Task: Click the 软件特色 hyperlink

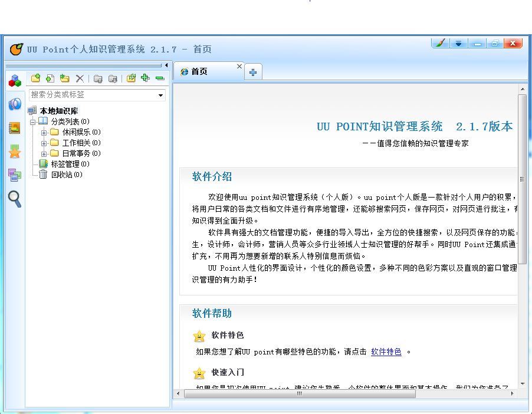Action: [x=386, y=351]
